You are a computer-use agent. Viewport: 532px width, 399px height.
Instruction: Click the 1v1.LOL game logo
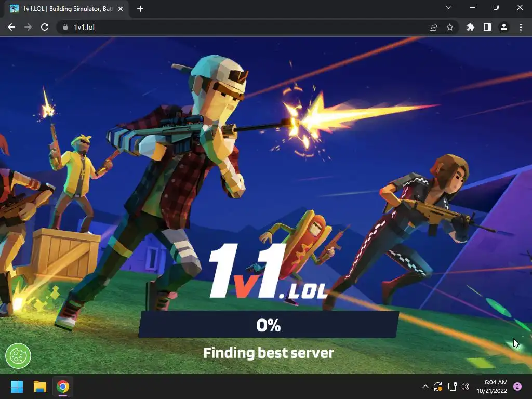[268, 271]
